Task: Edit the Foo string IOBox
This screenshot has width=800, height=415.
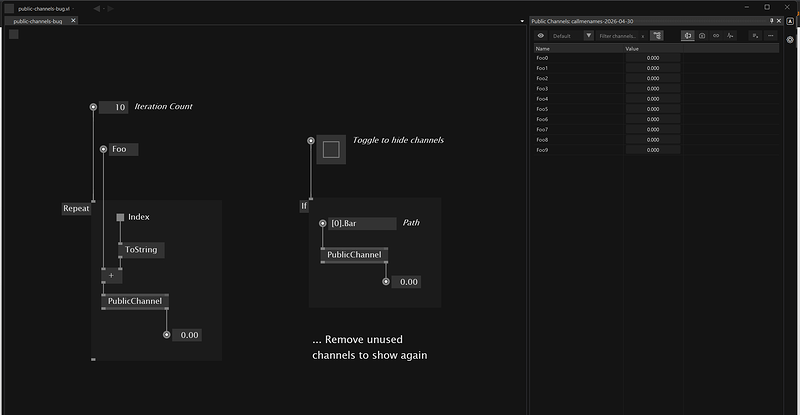Action: coord(123,149)
